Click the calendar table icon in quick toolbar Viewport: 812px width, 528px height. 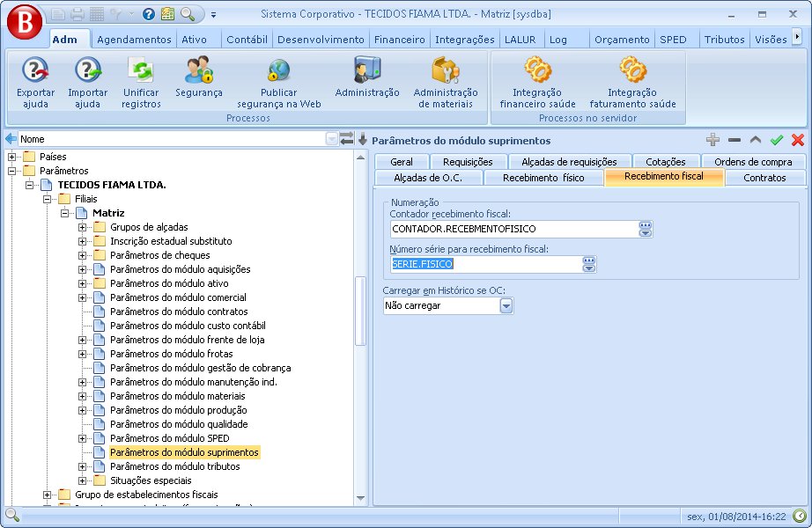click(x=167, y=14)
